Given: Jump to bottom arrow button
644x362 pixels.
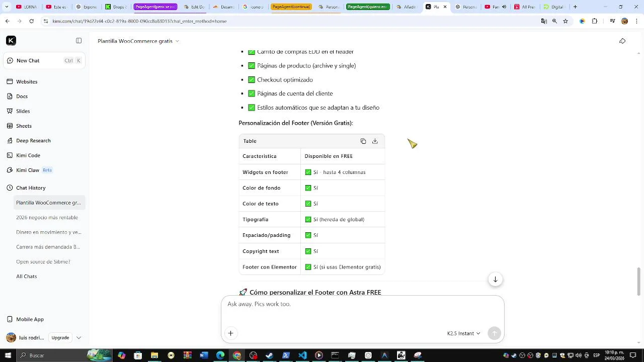Looking at the screenshot, I should pyautogui.click(x=495, y=280).
